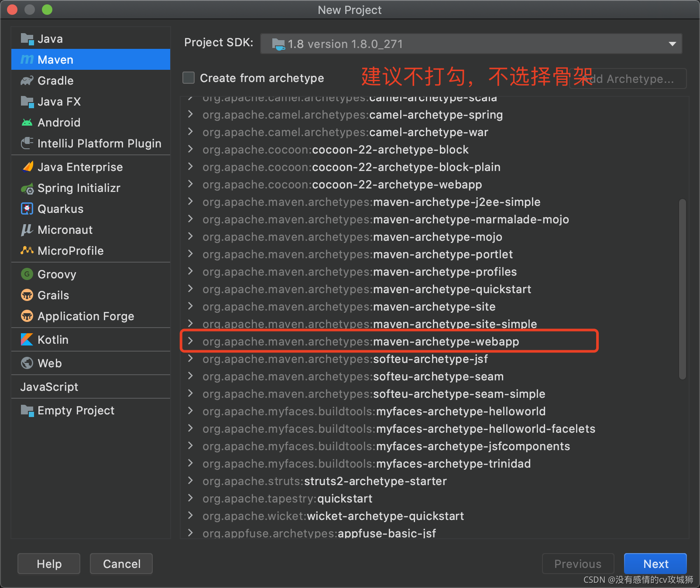Screen dimensions: 700x588
Task: Expand maven-archetype-webapp tree node
Action: [190, 341]
